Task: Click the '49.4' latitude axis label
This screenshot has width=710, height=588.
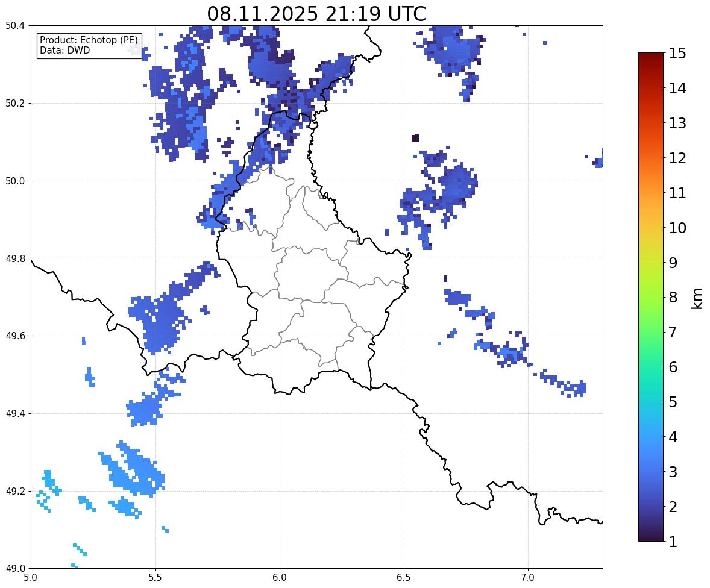Action: click(15, 414)
